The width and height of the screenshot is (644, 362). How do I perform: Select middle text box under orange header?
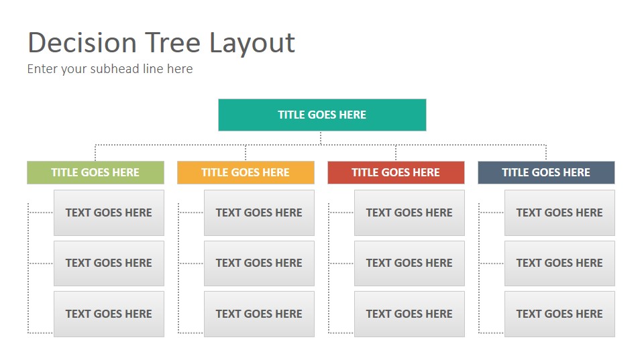pyautogui.click(x=259, y=263)
